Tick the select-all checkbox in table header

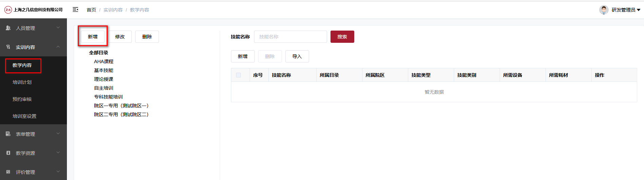click(x=238, y=75)
